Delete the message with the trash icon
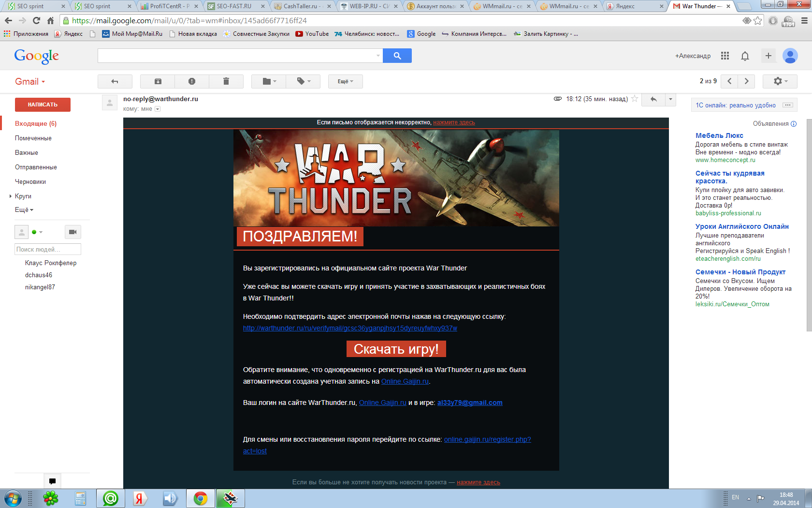 pyautogui.click(x=226, y=81)
